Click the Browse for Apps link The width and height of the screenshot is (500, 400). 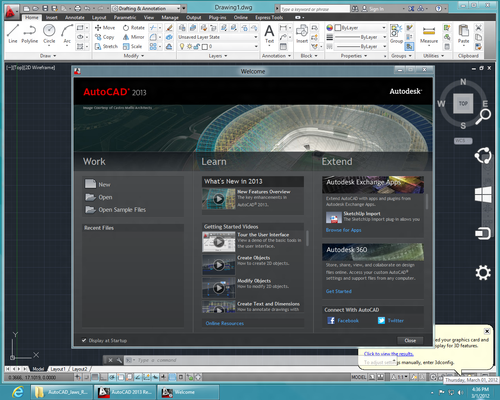point(343,230)
